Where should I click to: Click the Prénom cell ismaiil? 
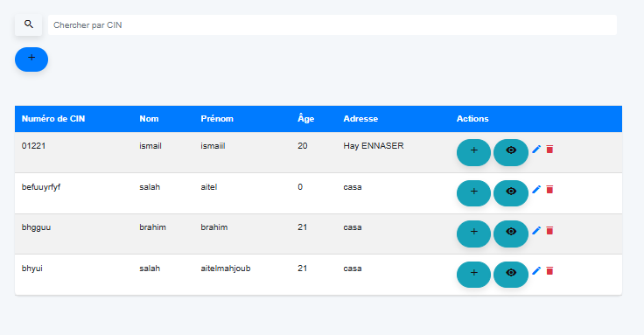(x=213, y=146)
